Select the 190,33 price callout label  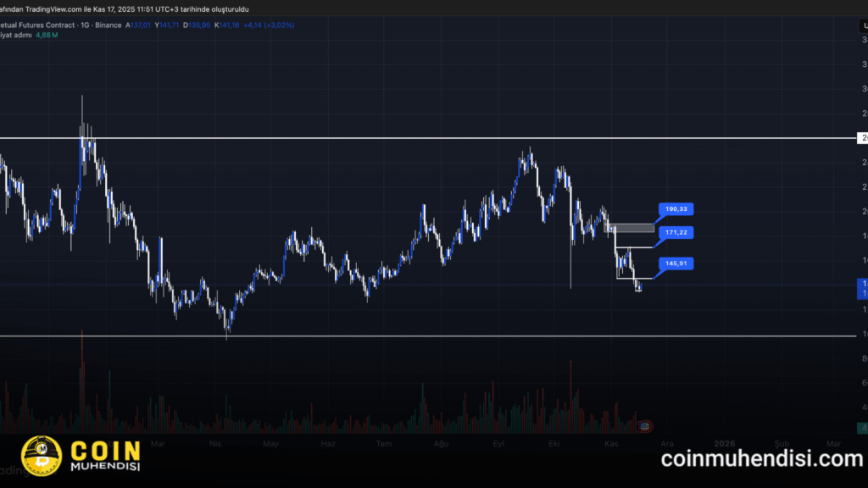pyautogui.click(x=676, y=208)
